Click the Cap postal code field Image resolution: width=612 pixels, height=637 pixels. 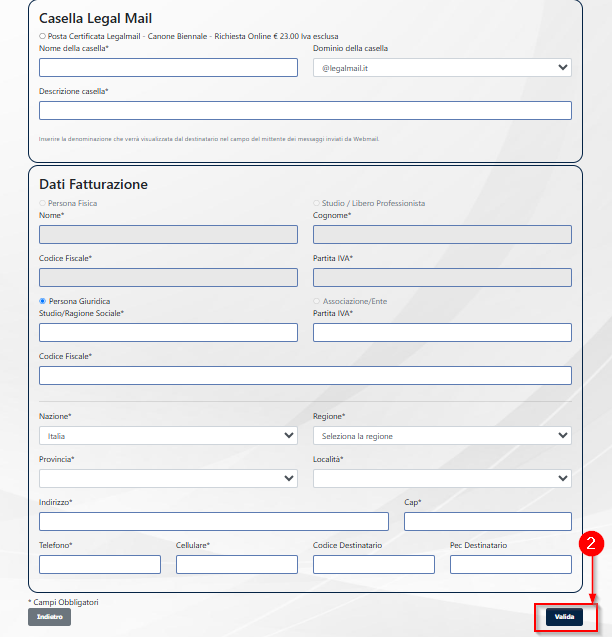[x=487, y=521]
